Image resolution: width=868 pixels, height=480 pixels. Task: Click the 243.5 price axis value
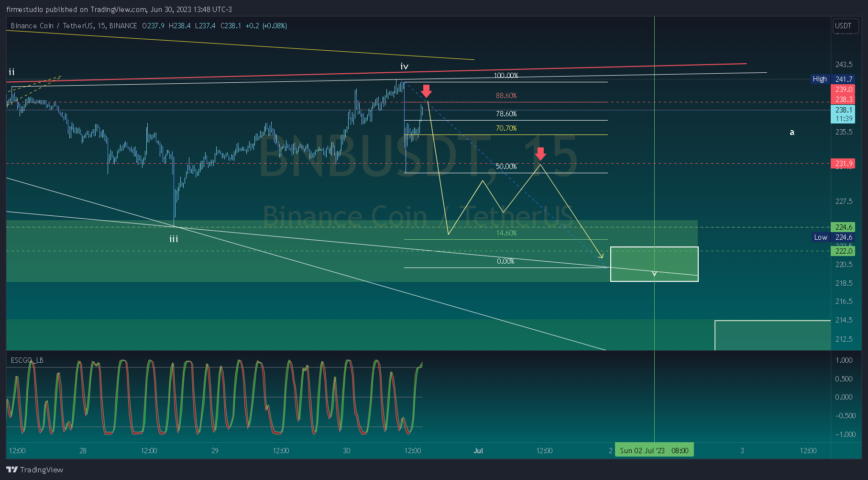[844, 65]
